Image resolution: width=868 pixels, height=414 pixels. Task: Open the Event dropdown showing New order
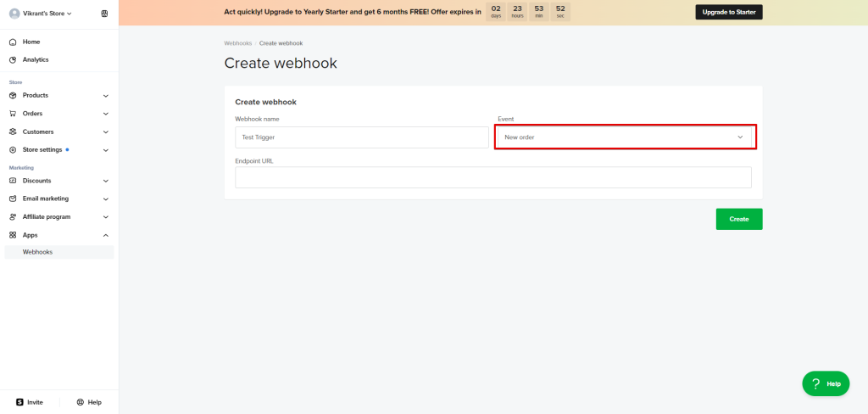(624, 137)
